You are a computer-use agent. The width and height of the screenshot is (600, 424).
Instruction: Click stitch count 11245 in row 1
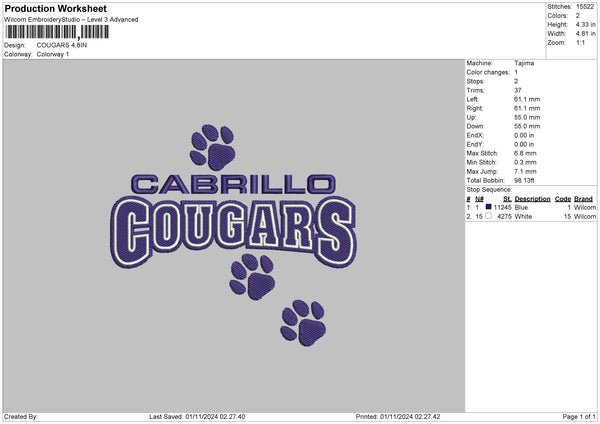[502, 207]
